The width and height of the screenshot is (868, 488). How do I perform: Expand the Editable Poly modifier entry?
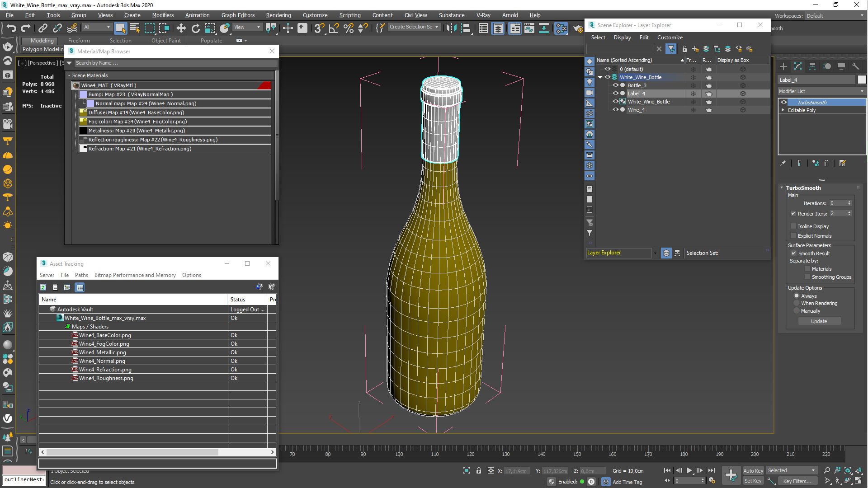click(x=783, y=110)
